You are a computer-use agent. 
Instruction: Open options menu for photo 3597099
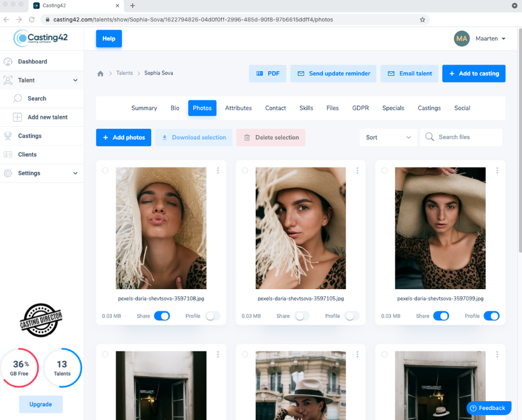(497, 171)
